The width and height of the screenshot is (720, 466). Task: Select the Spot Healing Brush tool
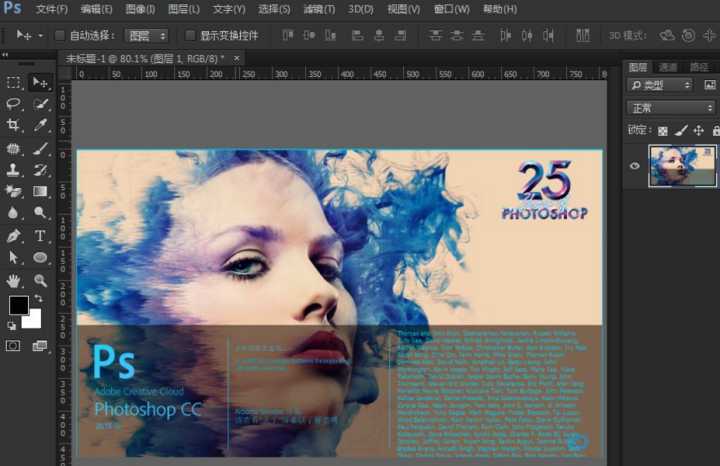(x=13, y=148)
